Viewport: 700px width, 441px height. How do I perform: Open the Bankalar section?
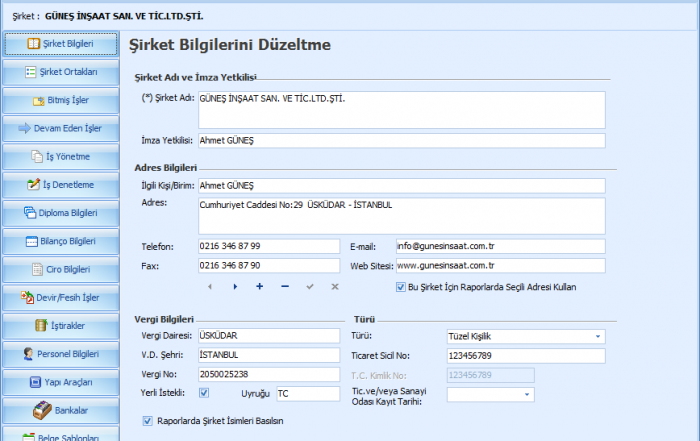61,410
